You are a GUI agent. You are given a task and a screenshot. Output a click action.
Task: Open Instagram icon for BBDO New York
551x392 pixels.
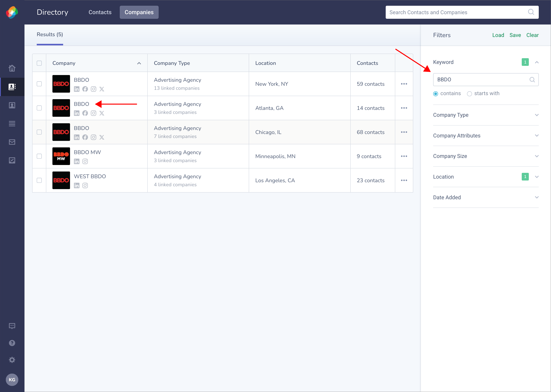[x=94, y=89]
